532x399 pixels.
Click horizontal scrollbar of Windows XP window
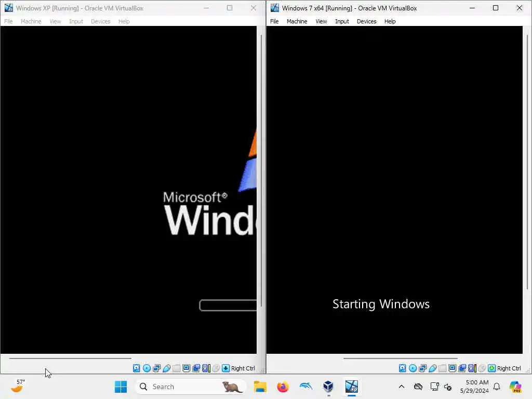click(70, 358)
